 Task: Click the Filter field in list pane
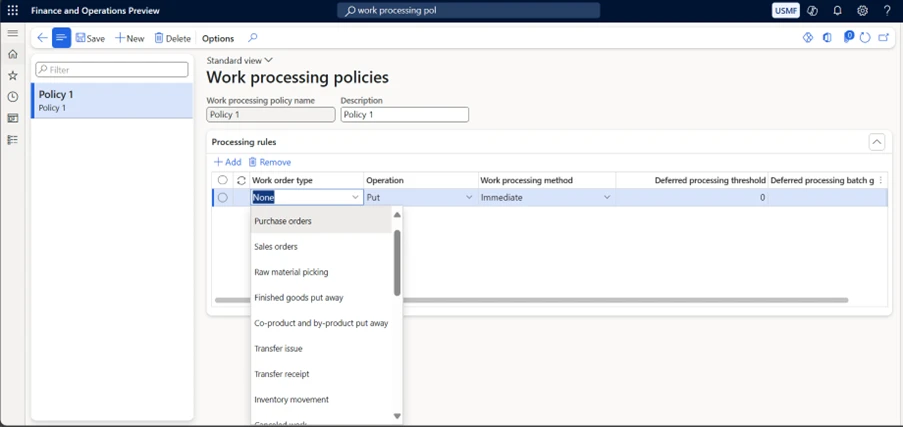(x=112, y=69)
